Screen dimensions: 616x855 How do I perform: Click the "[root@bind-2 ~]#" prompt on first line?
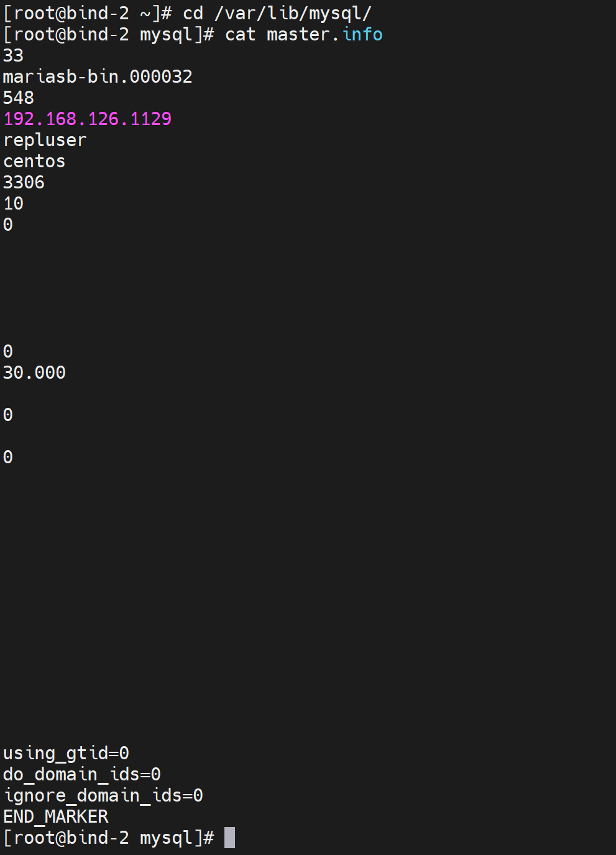(x=87, y=13)
